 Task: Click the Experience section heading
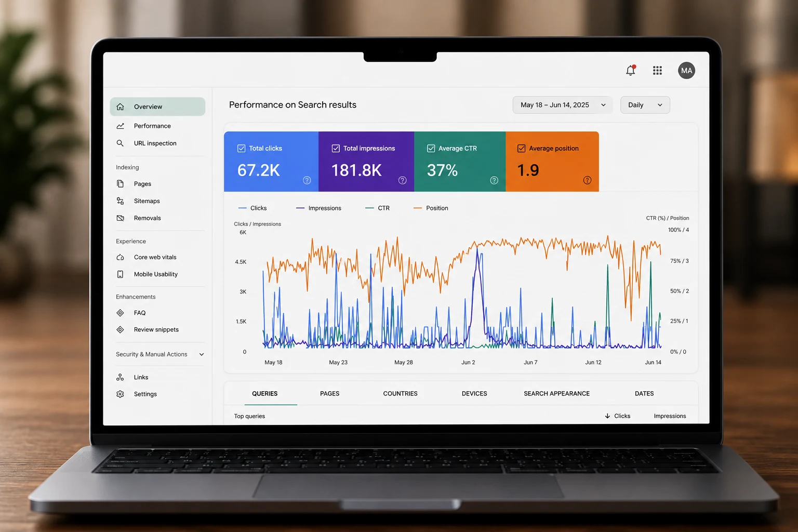[x=131, y=241]
